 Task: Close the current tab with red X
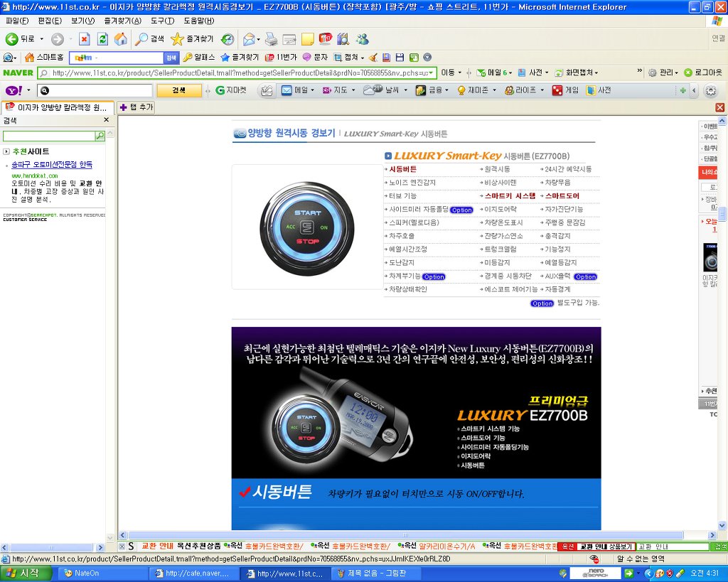719,107
